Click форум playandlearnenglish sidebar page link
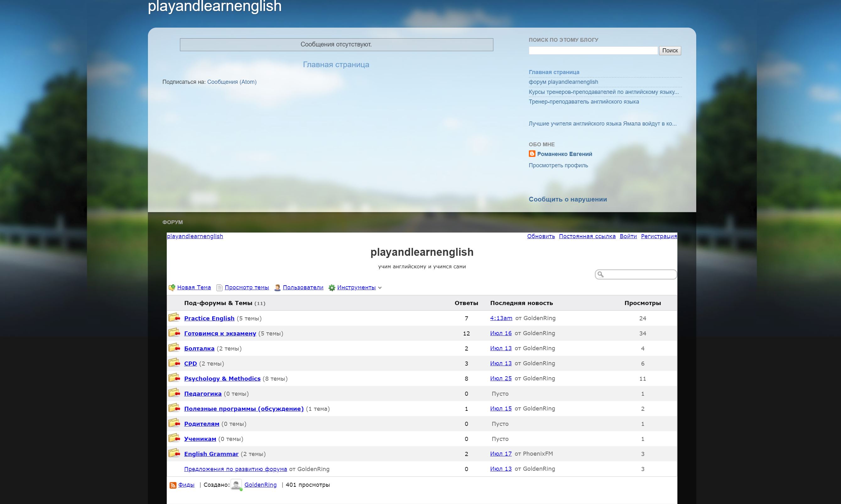841x504 pixels. point(563,82)
